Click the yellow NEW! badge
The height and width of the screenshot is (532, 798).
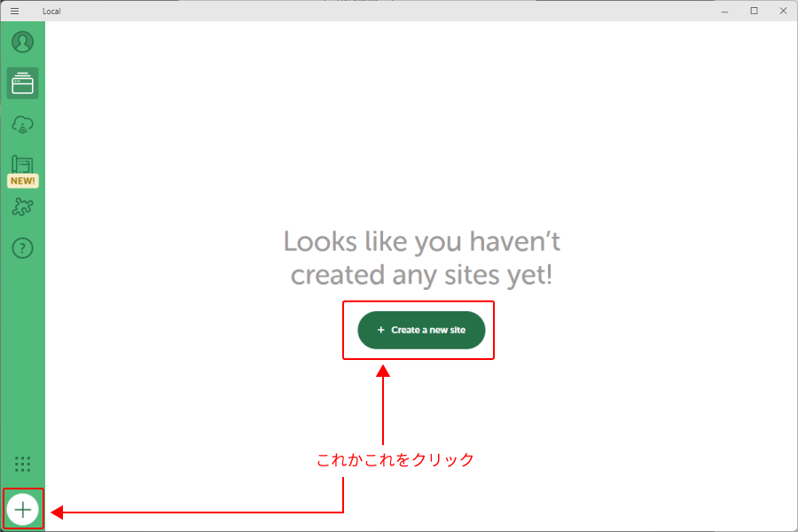point(22,181)
